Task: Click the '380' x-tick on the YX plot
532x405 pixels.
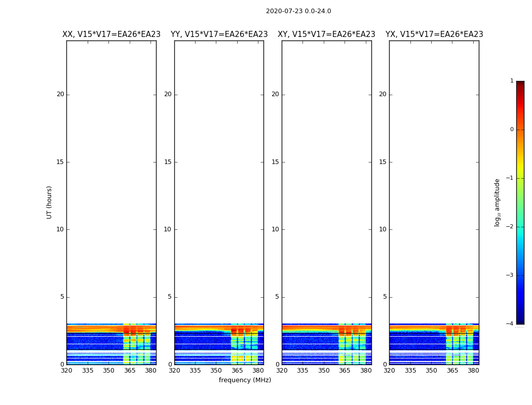Action: pos(473,371)
